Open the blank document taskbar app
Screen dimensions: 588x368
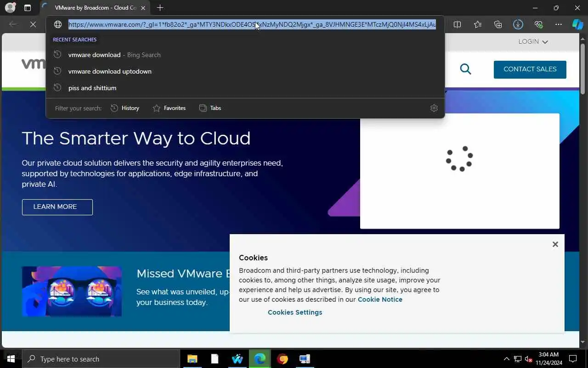point(215,359)
